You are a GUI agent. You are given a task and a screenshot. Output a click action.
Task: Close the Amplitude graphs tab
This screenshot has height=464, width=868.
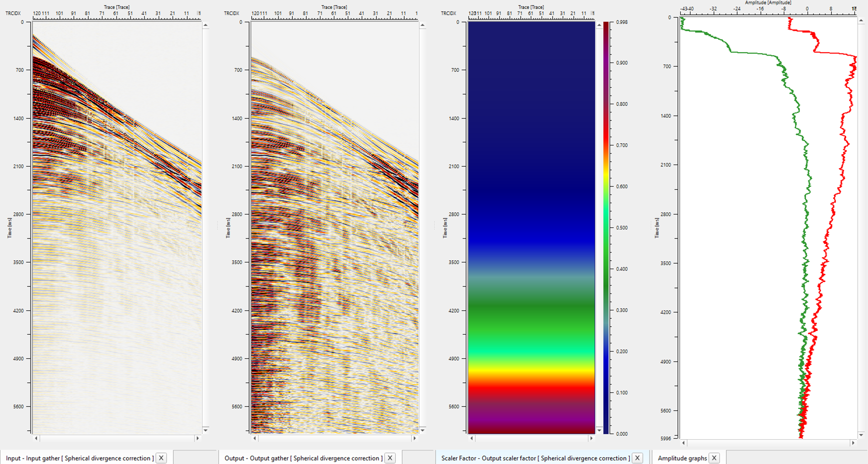tap(714, 458)
